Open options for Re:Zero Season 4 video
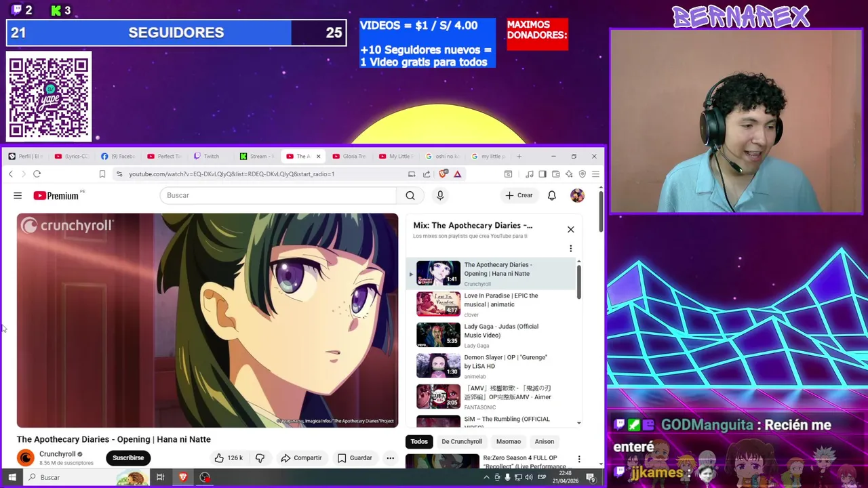This screenshot has height=488, width=868. pos(579,460)
